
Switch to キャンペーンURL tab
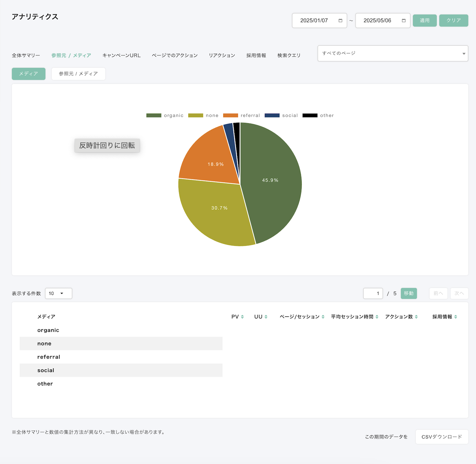click(121, 55)
